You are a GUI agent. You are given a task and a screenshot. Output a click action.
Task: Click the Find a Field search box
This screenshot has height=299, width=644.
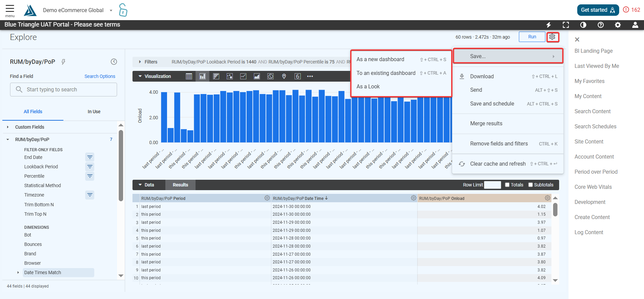[63, 89]
